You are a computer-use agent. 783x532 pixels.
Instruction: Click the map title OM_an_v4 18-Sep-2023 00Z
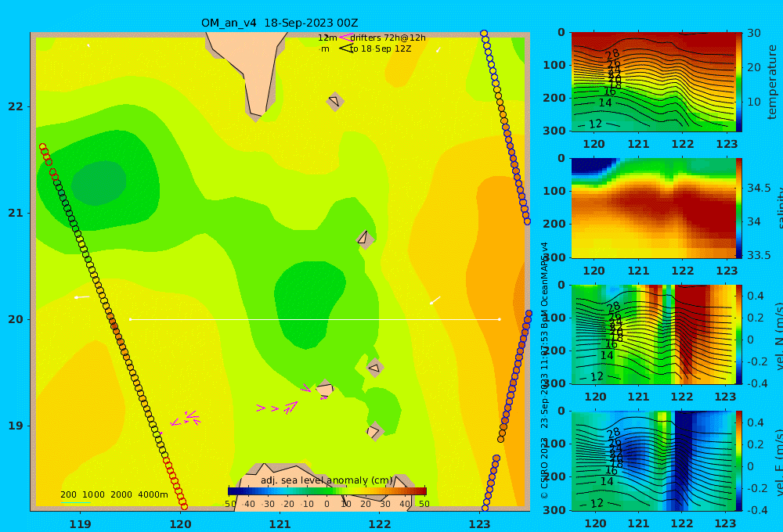280,23
